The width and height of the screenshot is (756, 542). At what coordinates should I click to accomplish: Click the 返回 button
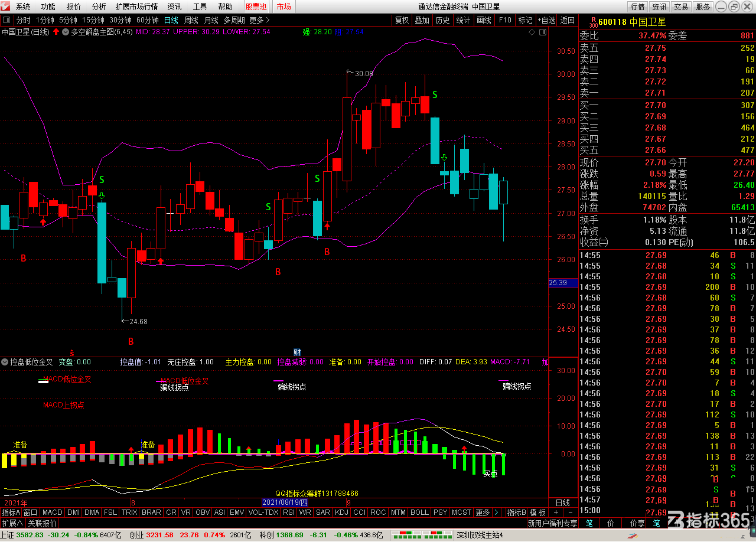568,20
